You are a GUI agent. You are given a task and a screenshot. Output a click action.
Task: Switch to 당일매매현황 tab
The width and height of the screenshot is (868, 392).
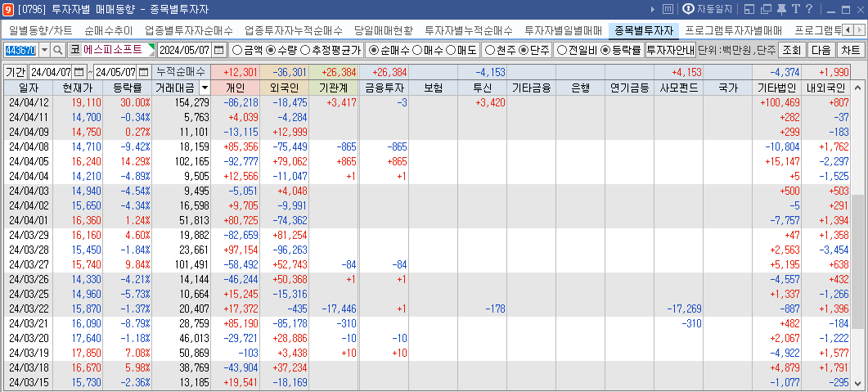pos(384,30)
